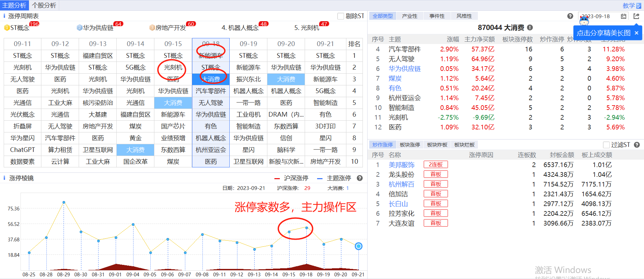
Task: Select the 汽车零部件 row in the theme list
Action: (506, 49)
